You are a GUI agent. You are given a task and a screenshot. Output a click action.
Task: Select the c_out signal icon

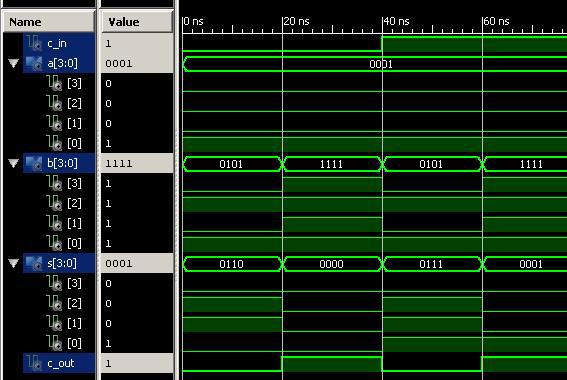(34, 363)
